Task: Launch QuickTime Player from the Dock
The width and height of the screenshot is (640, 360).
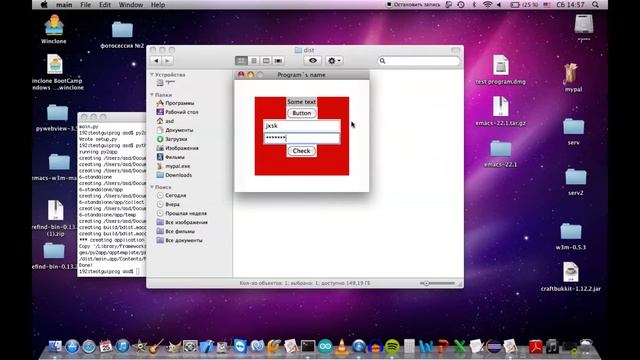Action: [x=359, y=347]
